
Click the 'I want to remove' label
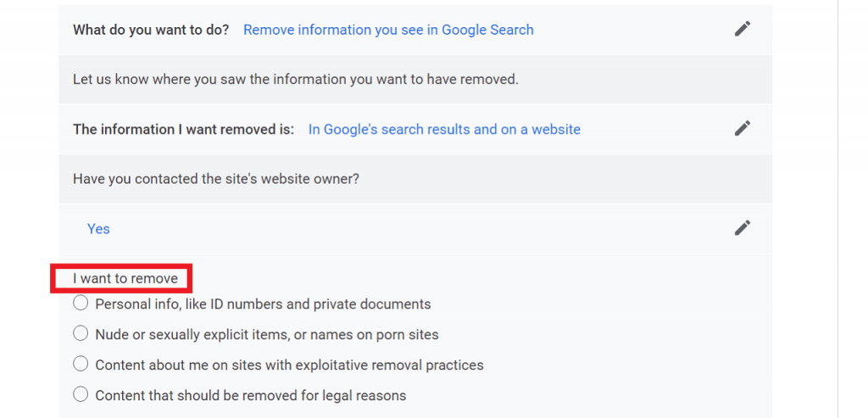click(125, 278)
